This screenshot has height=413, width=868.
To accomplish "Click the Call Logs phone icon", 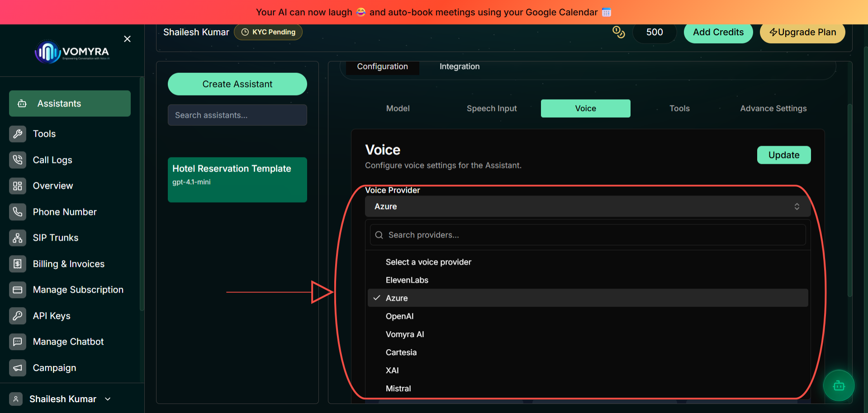I will pos(18,160).
